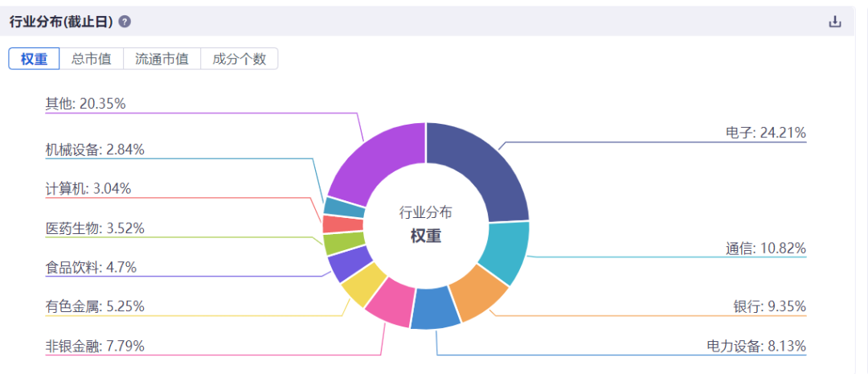Select the blue 电力设备 donut segment

coord(436,309)
